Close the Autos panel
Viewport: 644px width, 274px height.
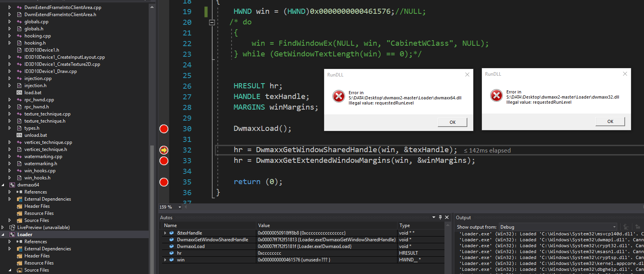447,217
